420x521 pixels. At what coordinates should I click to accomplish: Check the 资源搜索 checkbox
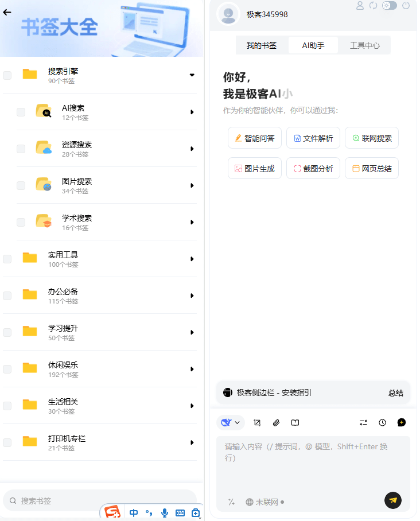tap(21, 149)
